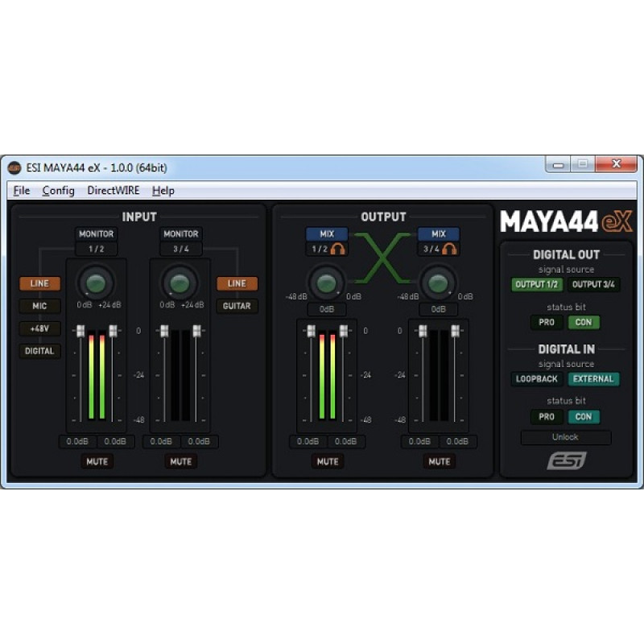Click input 1/2 gain knob
The image size is (644, 644).
[96, 283]
